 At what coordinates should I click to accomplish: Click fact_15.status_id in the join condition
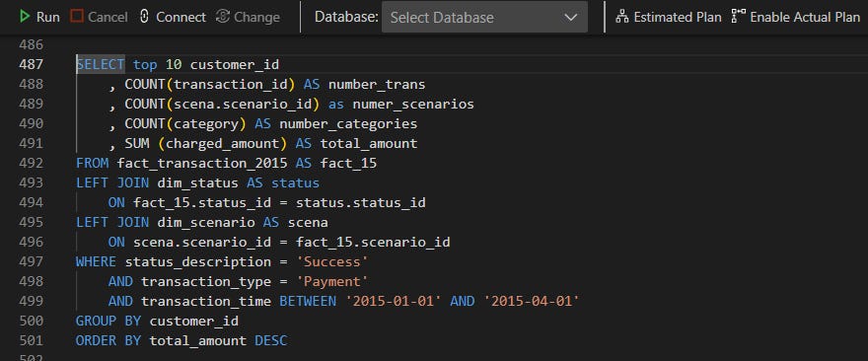[202, 202]
